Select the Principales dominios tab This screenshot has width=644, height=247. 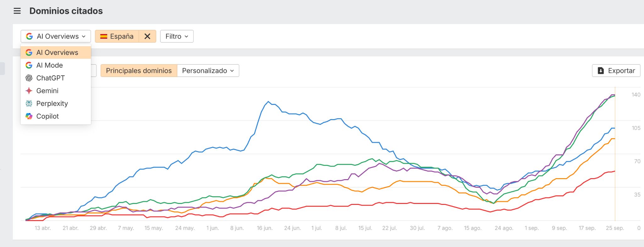[x=139, y=70]
